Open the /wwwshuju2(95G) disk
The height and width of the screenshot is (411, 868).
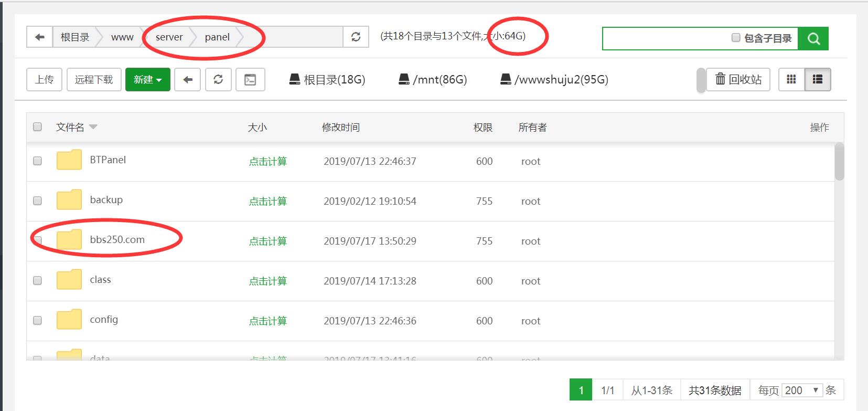(554, 80)
